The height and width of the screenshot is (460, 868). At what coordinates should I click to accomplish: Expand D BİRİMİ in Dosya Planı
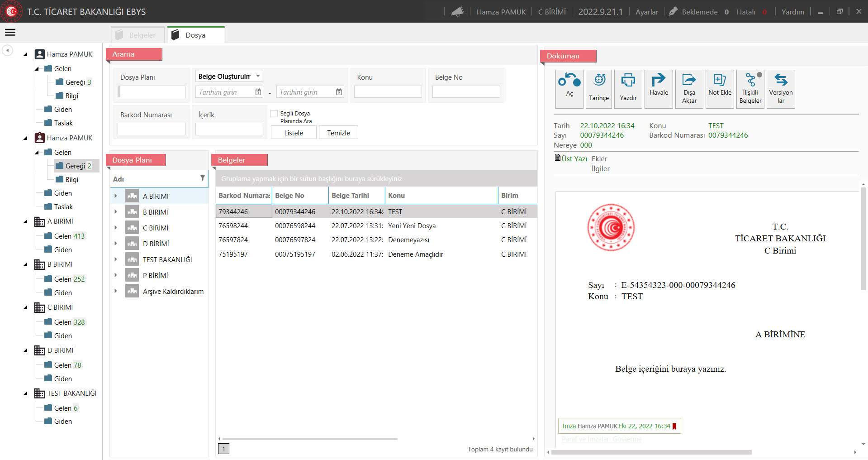(116, 244)
